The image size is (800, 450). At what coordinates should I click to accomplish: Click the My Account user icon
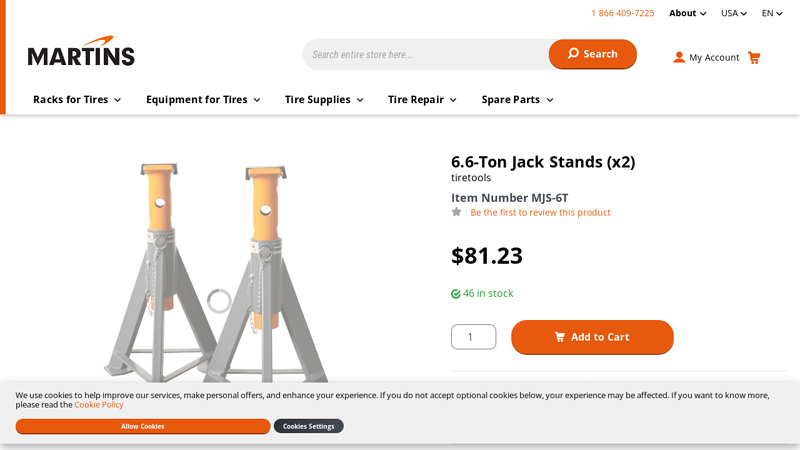tap(679, 57)
